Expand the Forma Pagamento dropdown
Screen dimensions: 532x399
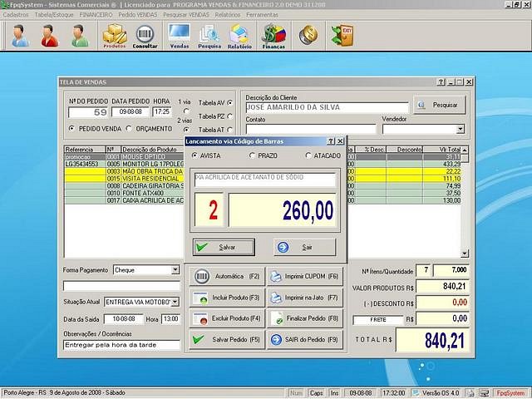[x=175, y=270]
